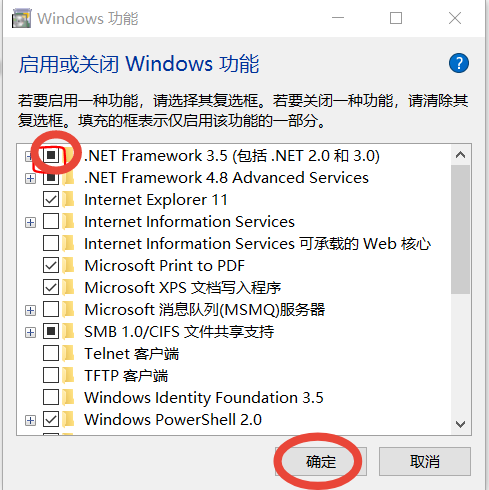Uncheck the Internet Explorer 11 checkbox
Screen dimensions: 489x490
point(51,199)
